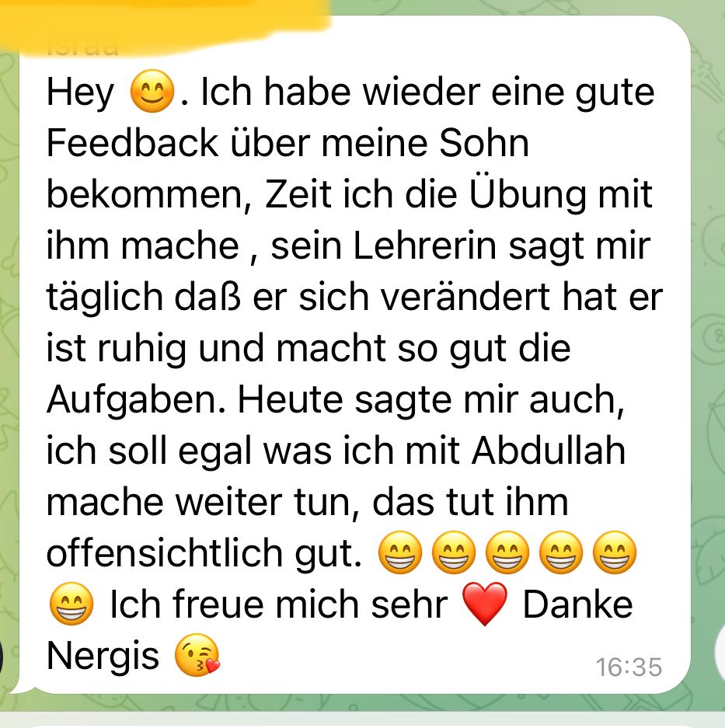Tap the red heart emoji
Image resolution: width=725 pixels, height=728 pixels.
click(486, 604)
